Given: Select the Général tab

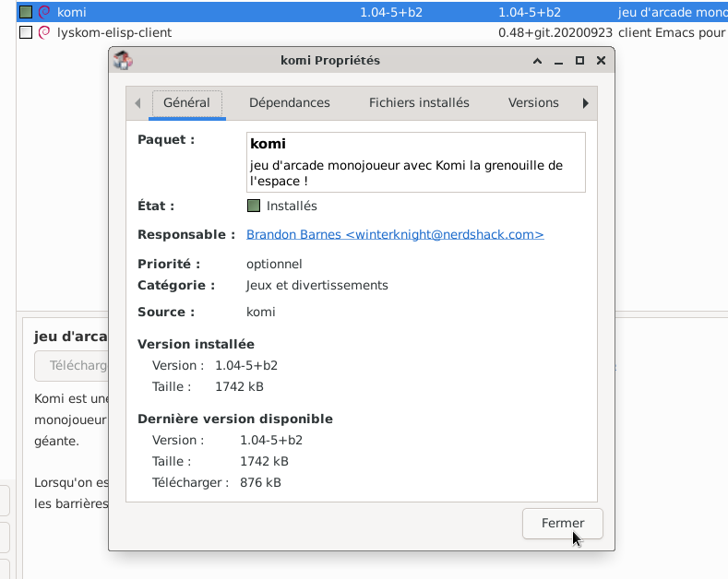Looking at the screenshot, I should 186,103.
